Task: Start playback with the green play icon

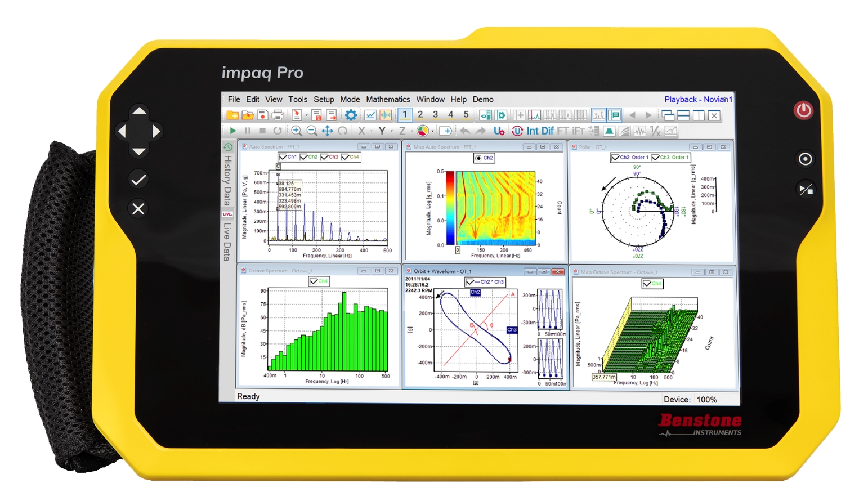Action: [x=232, y=131]
